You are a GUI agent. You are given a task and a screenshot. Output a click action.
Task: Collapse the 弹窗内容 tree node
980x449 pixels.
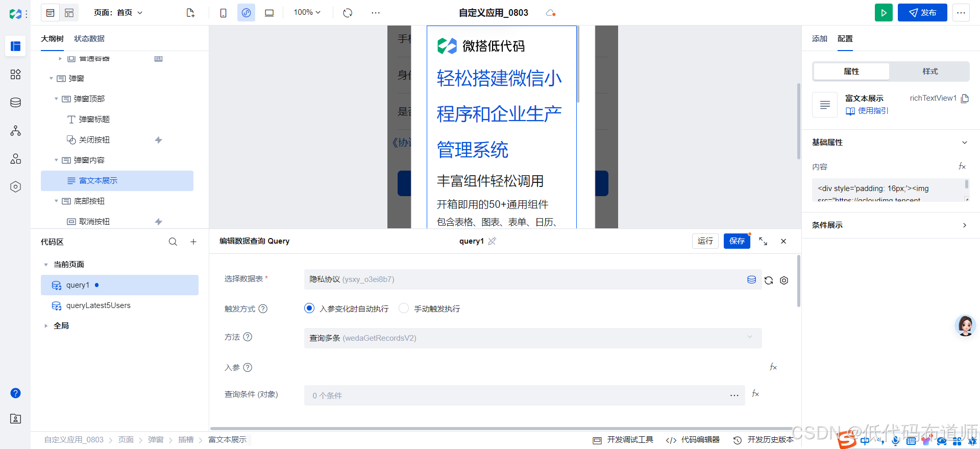click(x=56, y=160)
